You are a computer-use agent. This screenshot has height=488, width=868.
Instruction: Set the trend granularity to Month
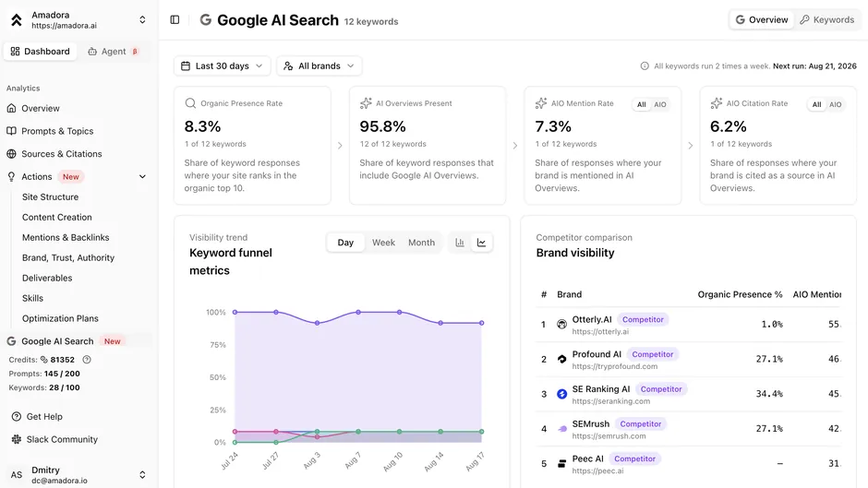point(421,243)
